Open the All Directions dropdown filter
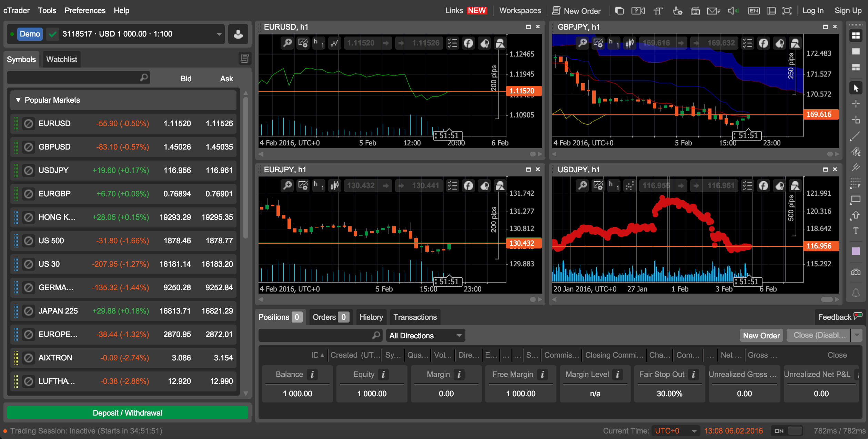The image size is (868, 439). pyautogui.click(x=425, y=335)
